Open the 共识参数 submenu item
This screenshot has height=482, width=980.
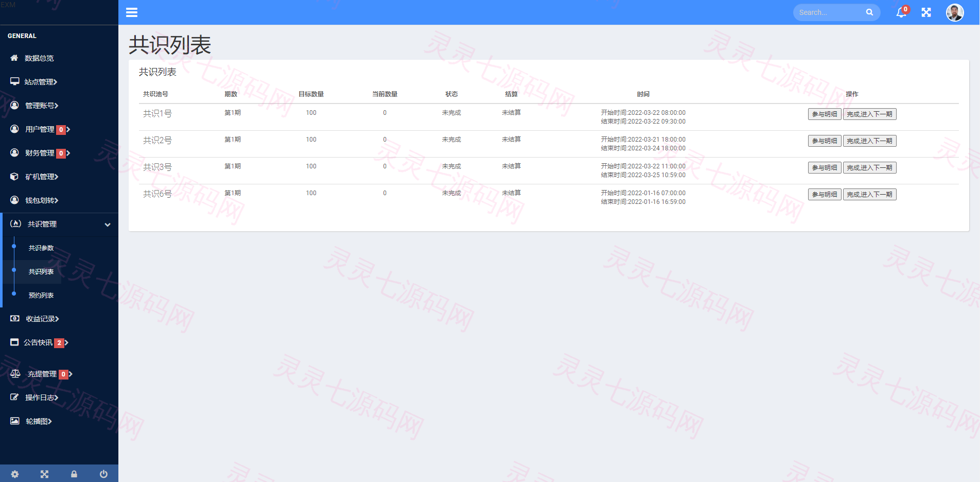tap(41, 248)
